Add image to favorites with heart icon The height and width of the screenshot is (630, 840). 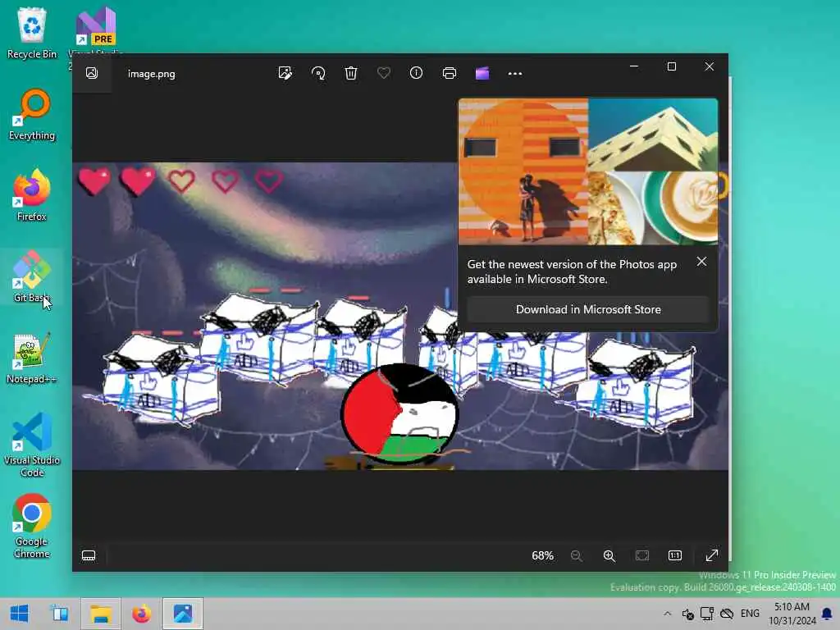[384, 73]
